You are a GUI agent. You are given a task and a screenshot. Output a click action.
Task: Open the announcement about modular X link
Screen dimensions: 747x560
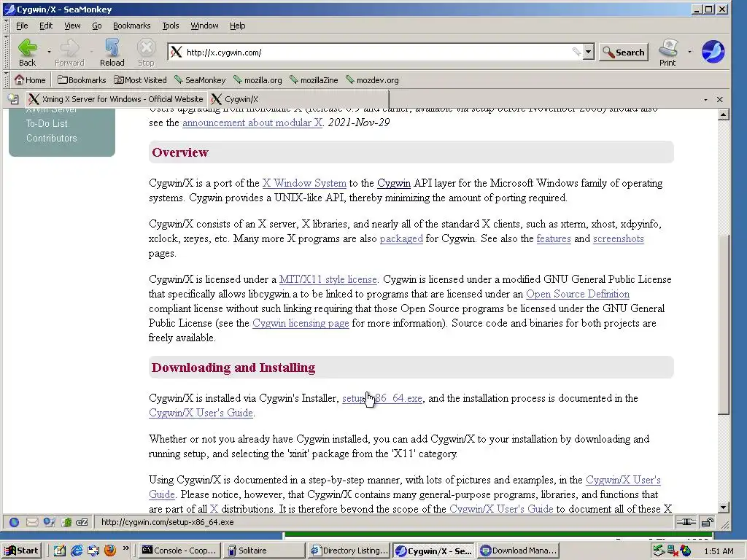click(x=252, y=122)
